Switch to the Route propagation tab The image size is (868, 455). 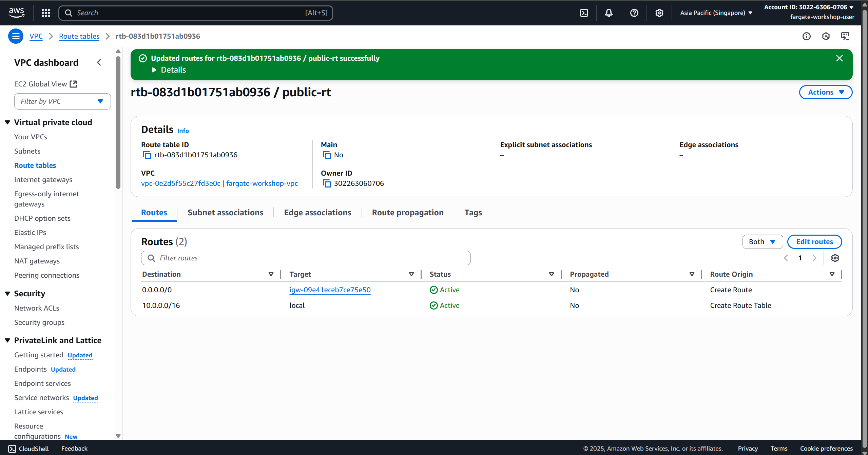pyautogui.click(x=408, y=213)
